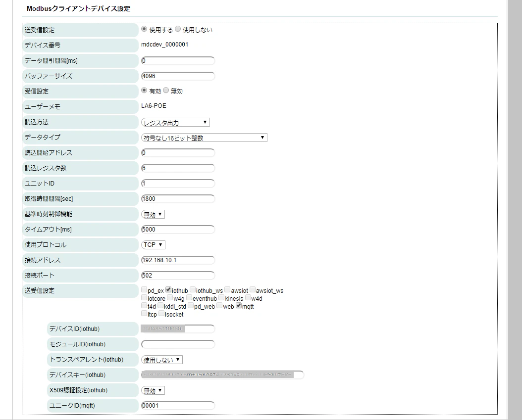This screenshot has height=420, width=522.
Task: Click the 取得時間間隔[sec] input field
Action: tap(178, 198)
